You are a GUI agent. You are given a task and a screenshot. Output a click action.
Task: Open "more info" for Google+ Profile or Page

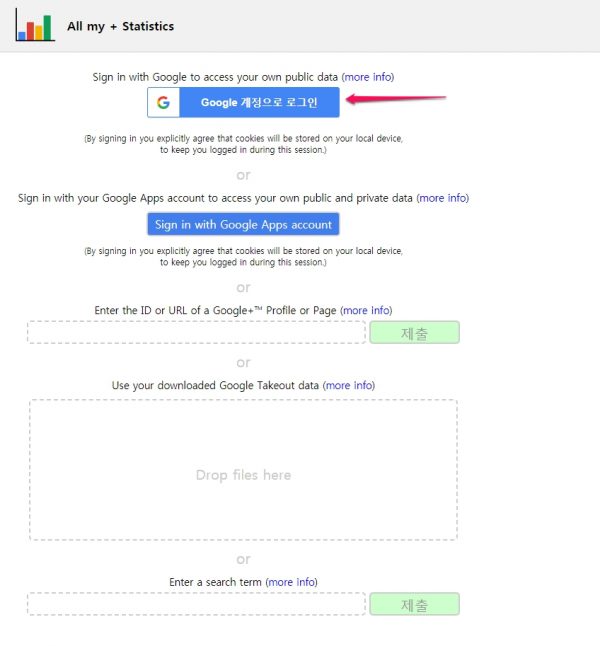[x=366, y=310]
